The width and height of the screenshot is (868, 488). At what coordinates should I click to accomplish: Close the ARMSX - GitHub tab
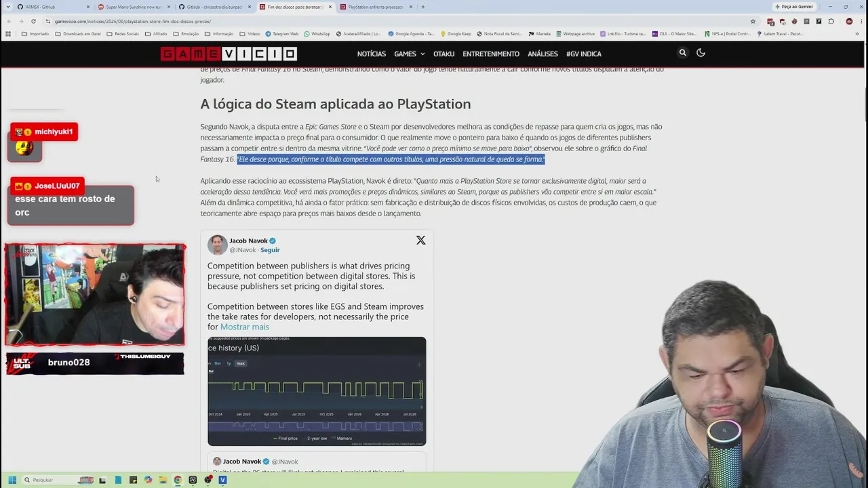pos(87,7)
